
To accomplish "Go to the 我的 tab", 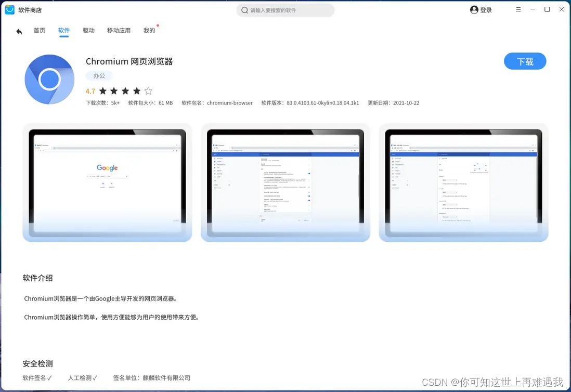I will (149, 31).
